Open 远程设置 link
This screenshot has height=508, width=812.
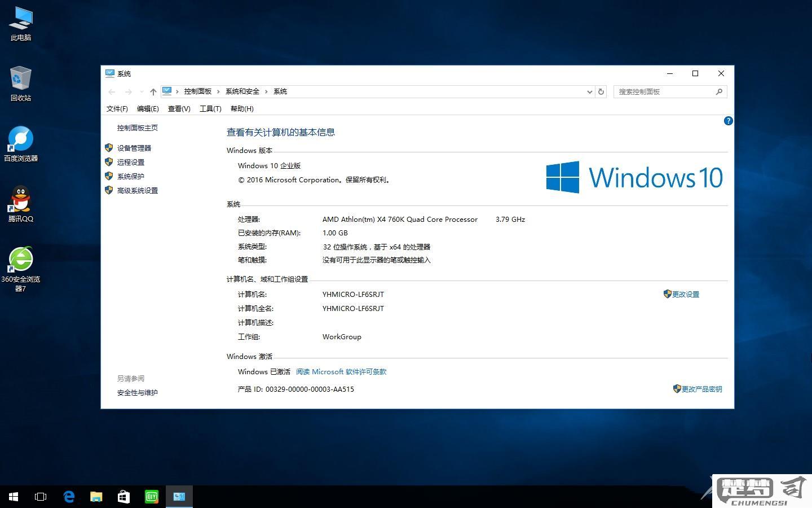coord(131,162)
